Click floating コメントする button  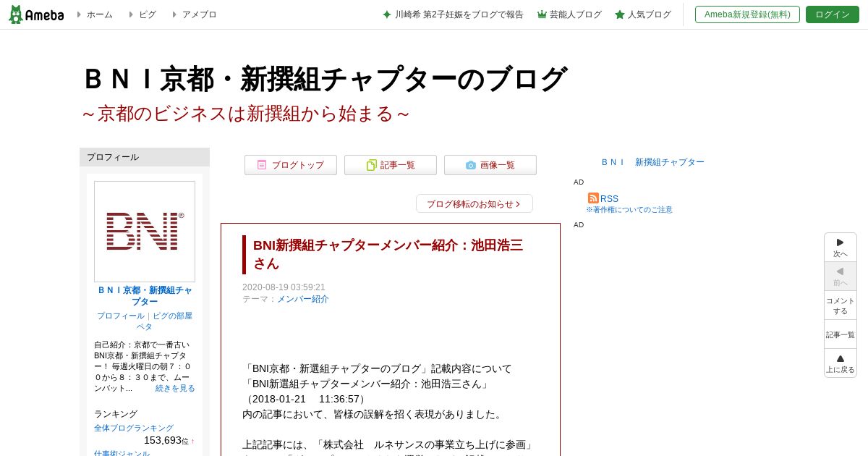[x=841, y=305]
